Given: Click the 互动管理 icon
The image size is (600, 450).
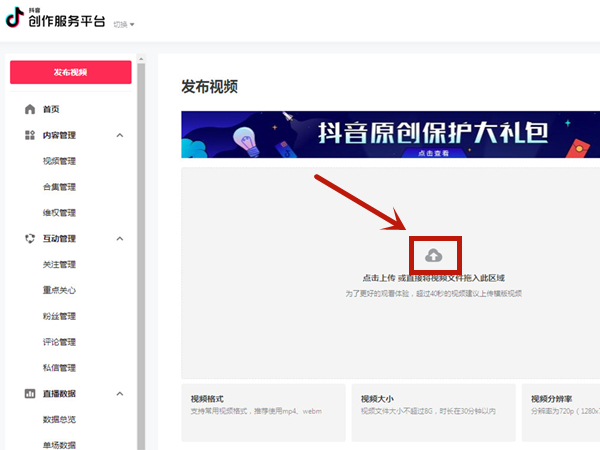Looking at the screenshot, I should [x=30, y=238].
